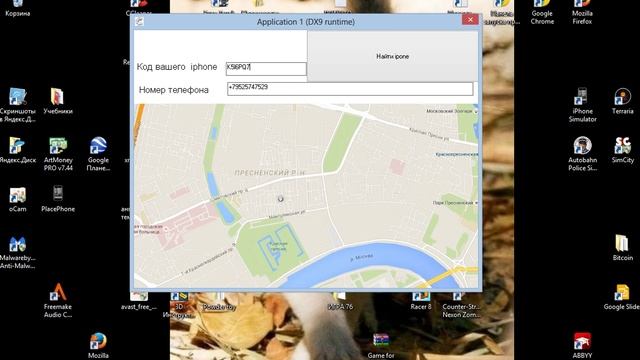Focus the Код вашего iphone input field
Image resolution: width=640 pixels, height=360 pixels.
(266, 69)
